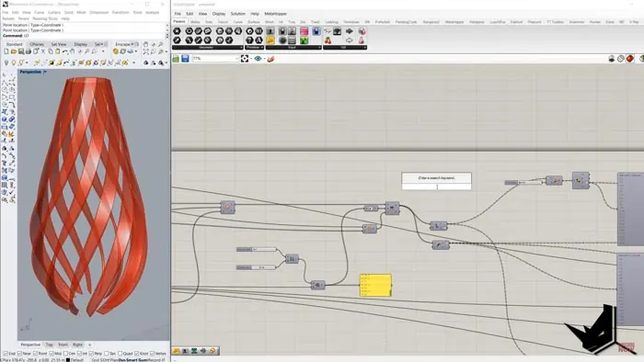The height and width of the screenshot is (362, 644).
Task: Select first hexagon Geometry param icon
Action: [177, 31]
